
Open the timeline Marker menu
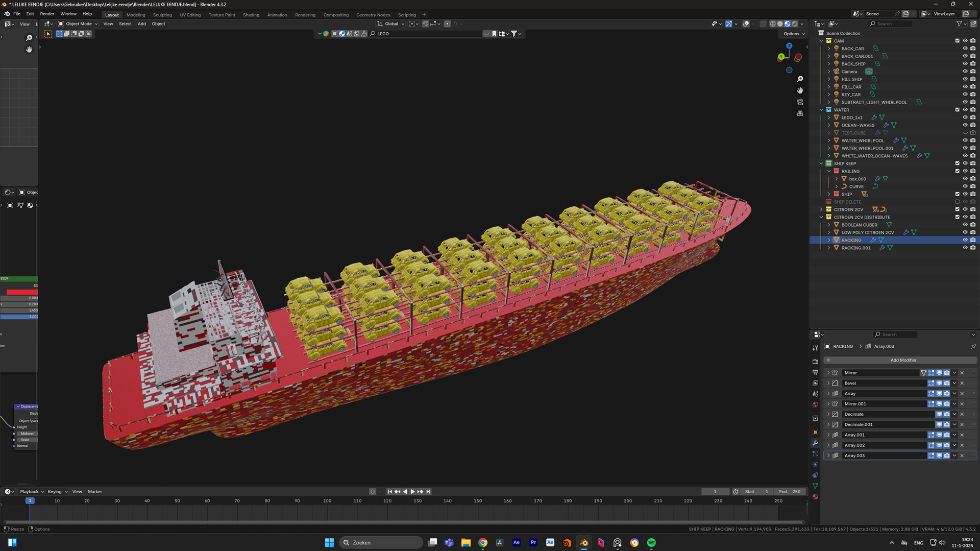tap(95, 492)
